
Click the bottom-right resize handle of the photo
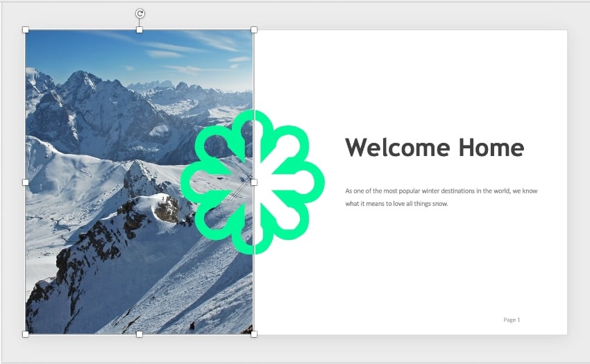(x=254, y=334)
